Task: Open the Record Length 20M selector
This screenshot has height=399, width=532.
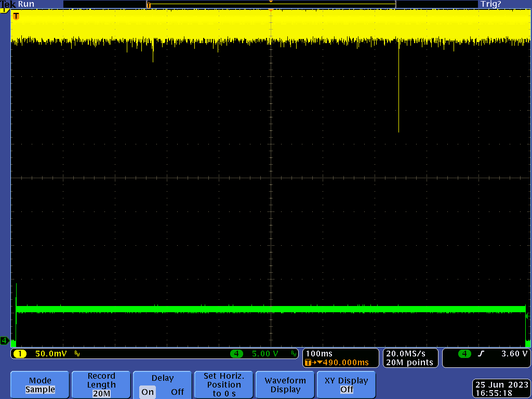Action: pos(101,384)
